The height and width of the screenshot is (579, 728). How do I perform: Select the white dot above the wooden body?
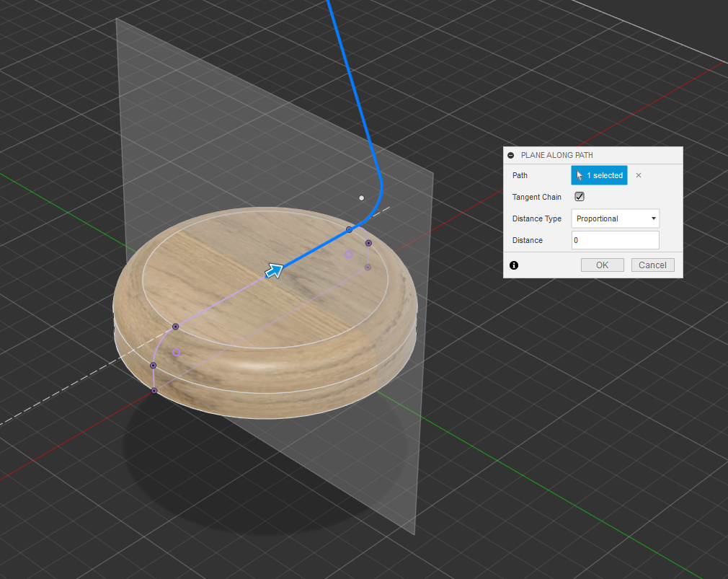point(362,198)
